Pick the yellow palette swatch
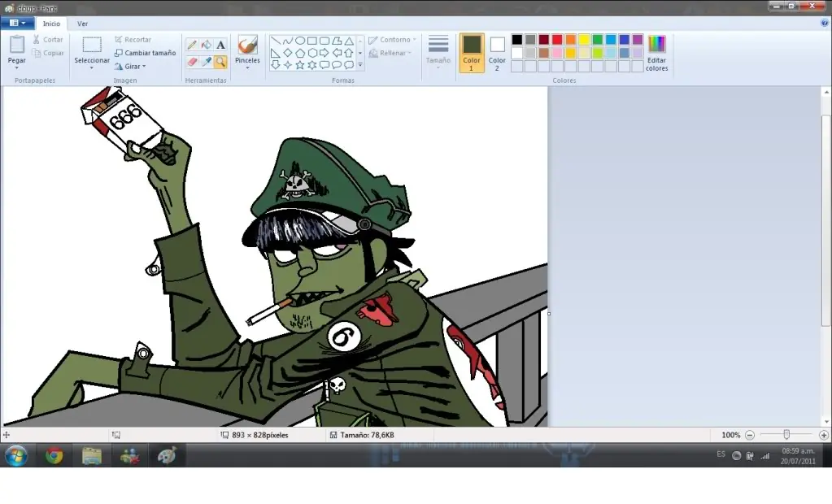Image resolution: width=832 pixels, height=504 pixels. click(584, 39)
